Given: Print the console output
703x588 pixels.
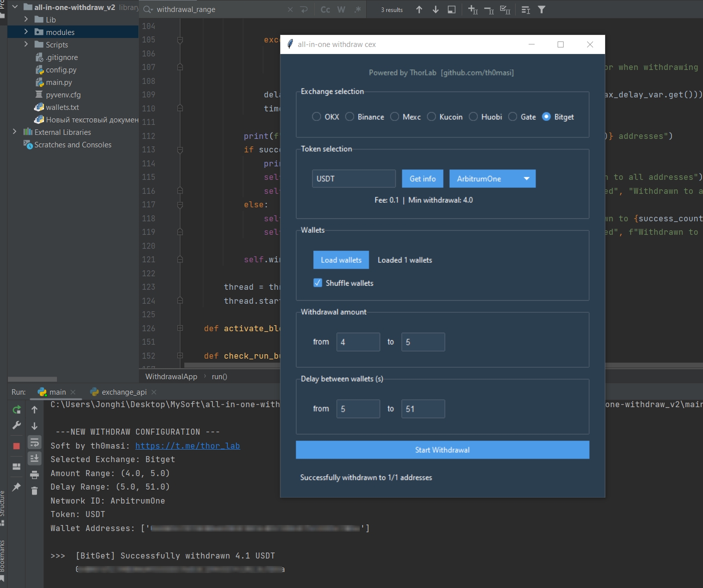Looking at the screenshot, I should (34, 475).
